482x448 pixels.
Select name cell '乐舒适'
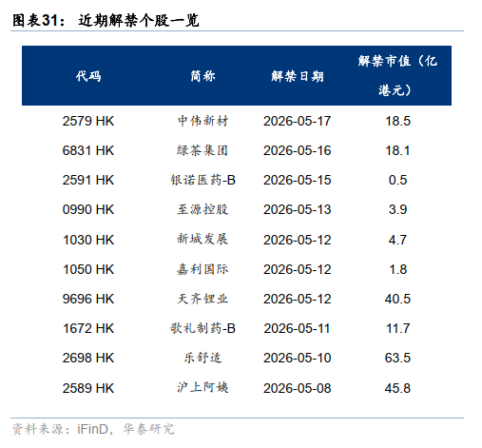[x=202, y=358]
